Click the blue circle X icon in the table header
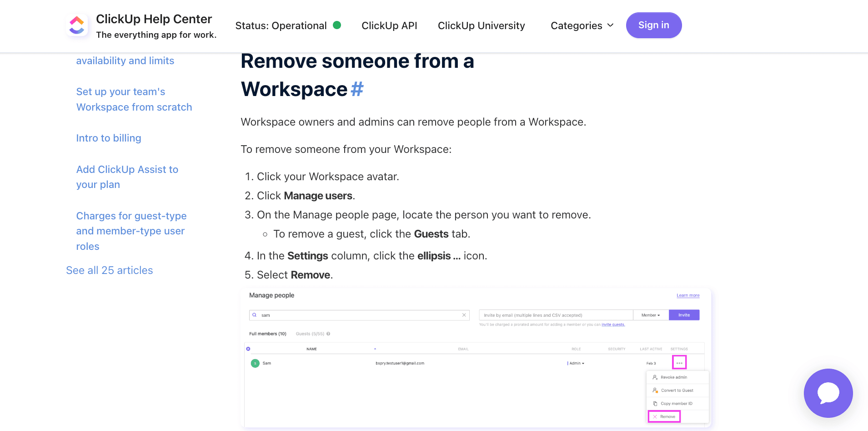868x431 pixels. [248, 349]
